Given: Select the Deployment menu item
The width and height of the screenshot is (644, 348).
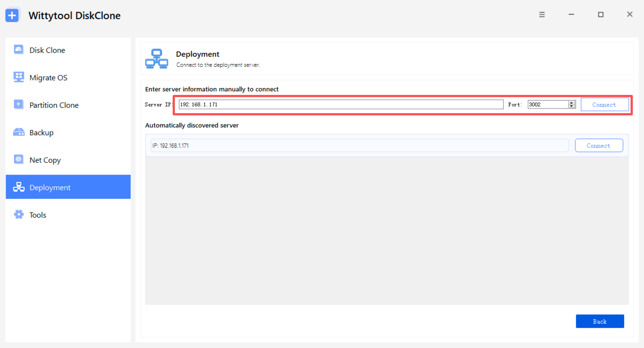Looking at the screenshot, I should [x=68, y=187].
